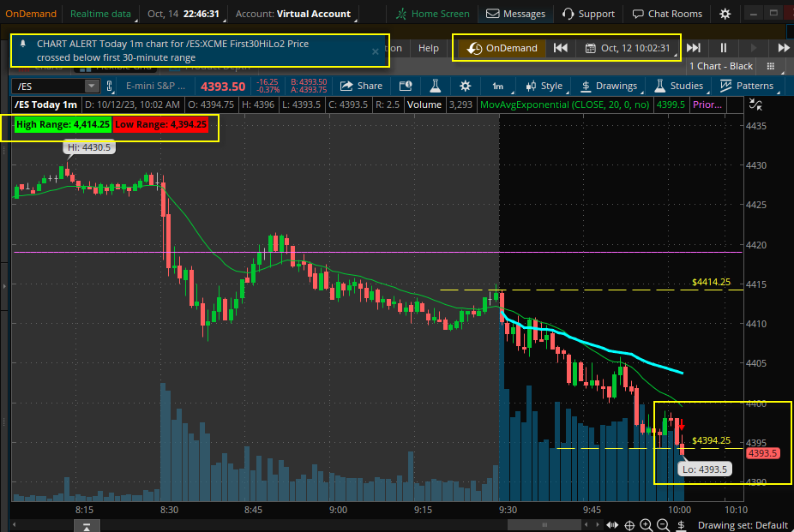Skip forward in OnDemand playback
The height and width of the screenshot is (532, 794).
pos(694,48)
